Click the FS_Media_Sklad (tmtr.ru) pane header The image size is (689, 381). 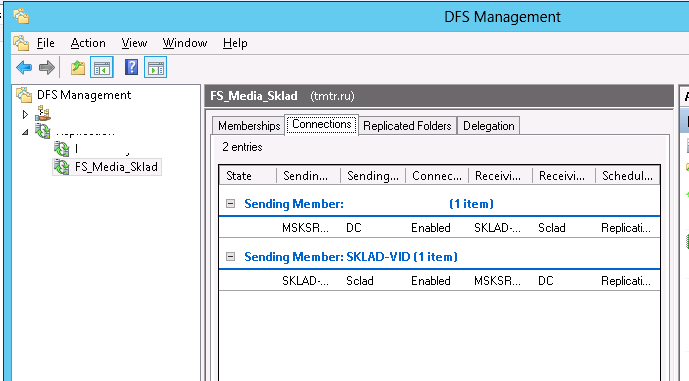pyautogui.click(x=439, y=96)
